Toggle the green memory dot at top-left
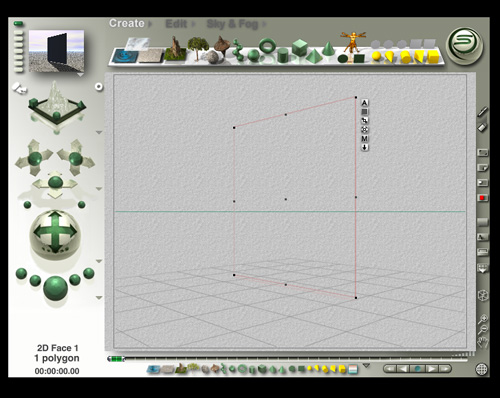Screen dimensions: 500x398 click(18, 23)
